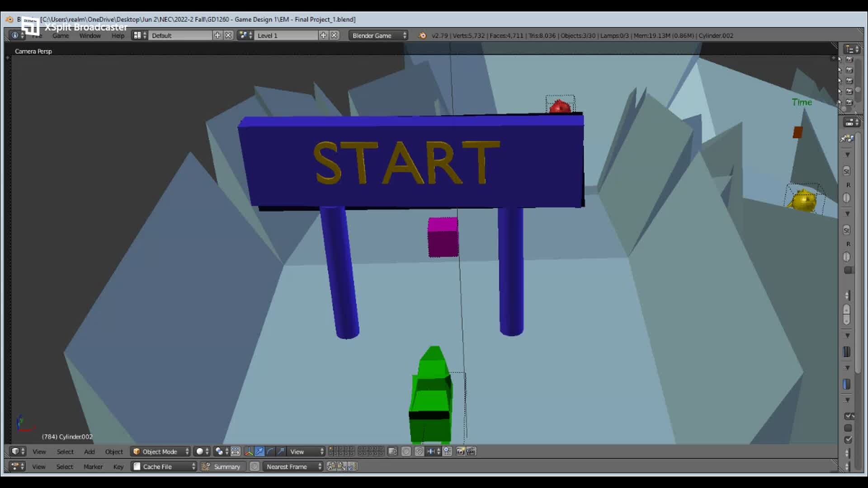Add a new scene next to Level 1
Screen dimensions: 868x488
(323, 35)
